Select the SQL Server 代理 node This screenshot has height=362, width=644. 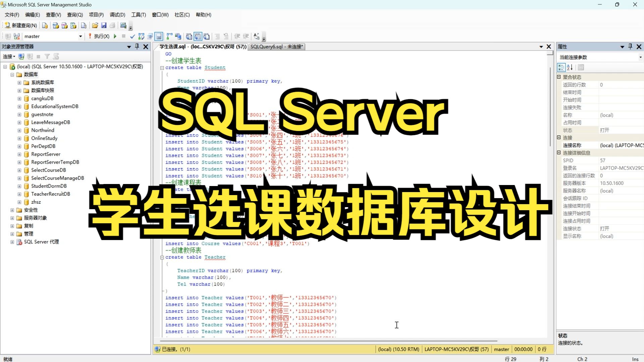point(41,242)
